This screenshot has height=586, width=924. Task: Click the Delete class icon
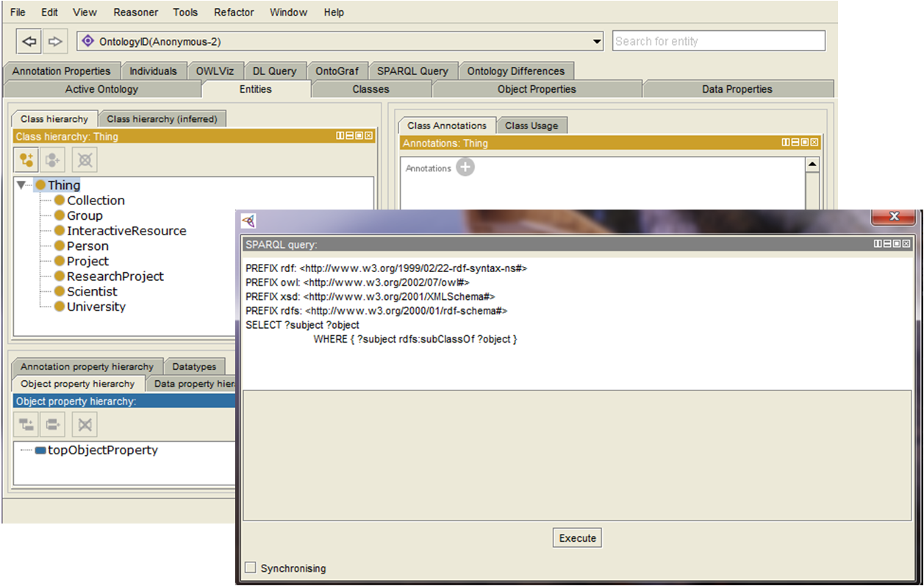(84, 160)
